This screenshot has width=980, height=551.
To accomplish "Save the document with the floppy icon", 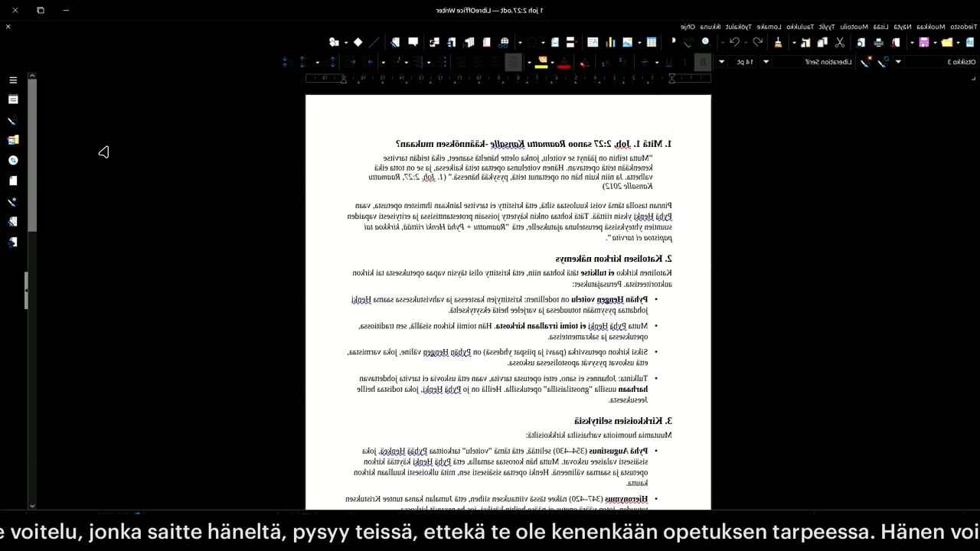I will 924,42.
